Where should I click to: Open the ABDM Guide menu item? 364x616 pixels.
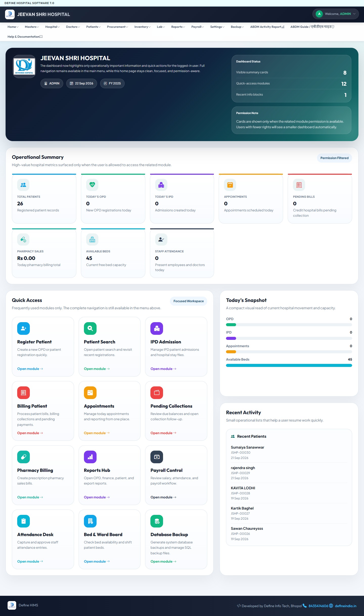(x=312, y=27)
